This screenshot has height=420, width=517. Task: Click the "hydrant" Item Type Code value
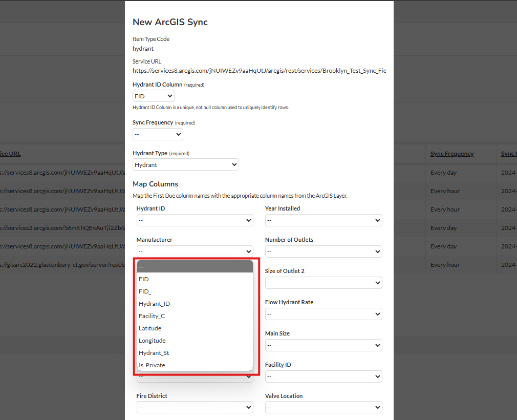(143, 49)
